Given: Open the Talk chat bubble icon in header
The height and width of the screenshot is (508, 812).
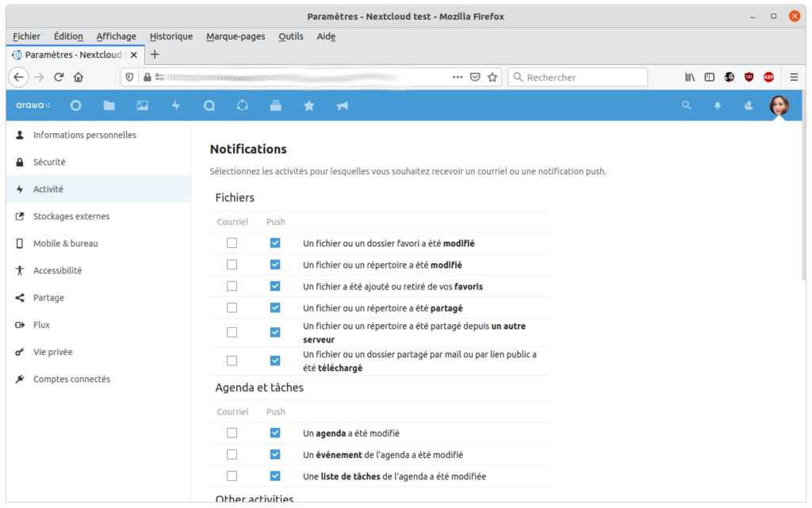Looking at the screenshot, I should point(209,105).
